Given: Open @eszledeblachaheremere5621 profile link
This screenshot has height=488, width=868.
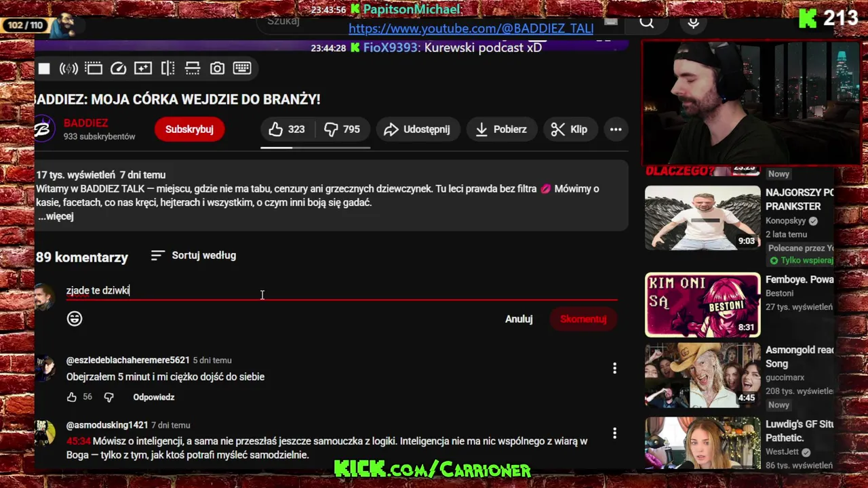Looking at the screenshot, I should coord(128,361).
